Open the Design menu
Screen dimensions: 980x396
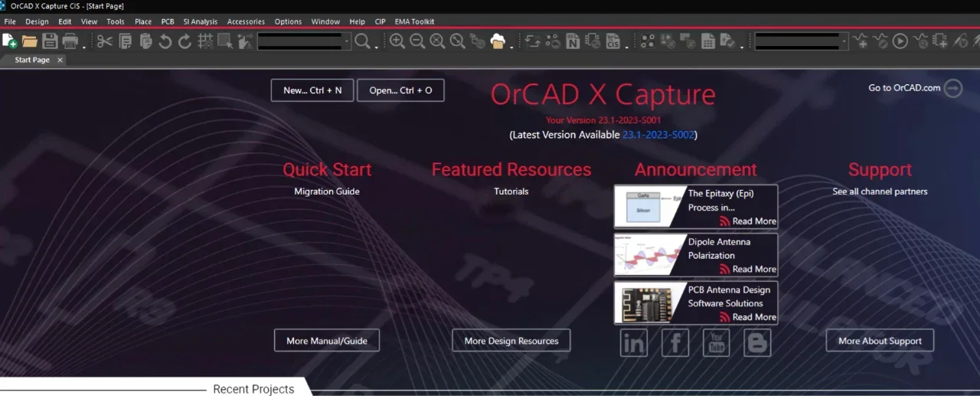37,21
